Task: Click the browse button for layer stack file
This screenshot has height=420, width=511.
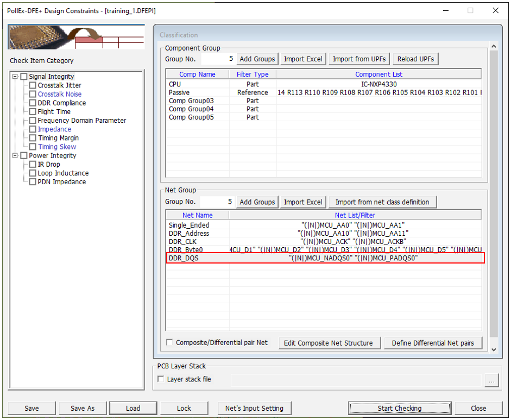Action: (491, 380)
